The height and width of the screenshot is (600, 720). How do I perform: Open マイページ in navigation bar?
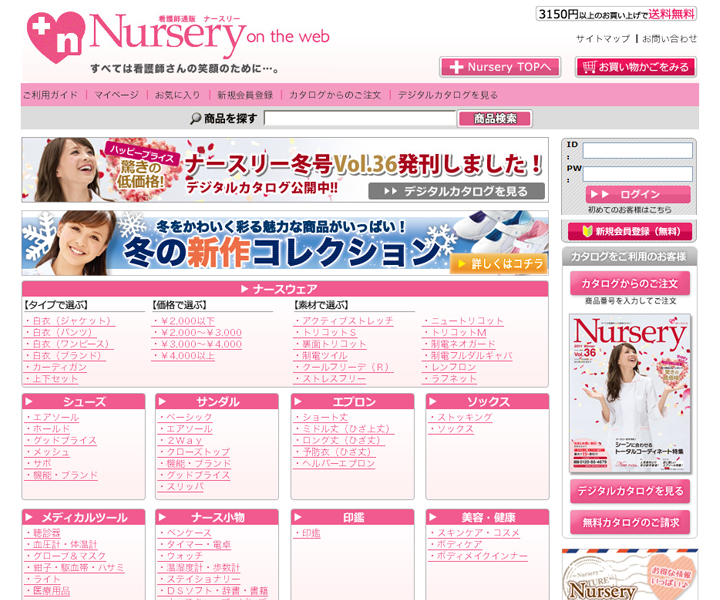coord(117,95)
